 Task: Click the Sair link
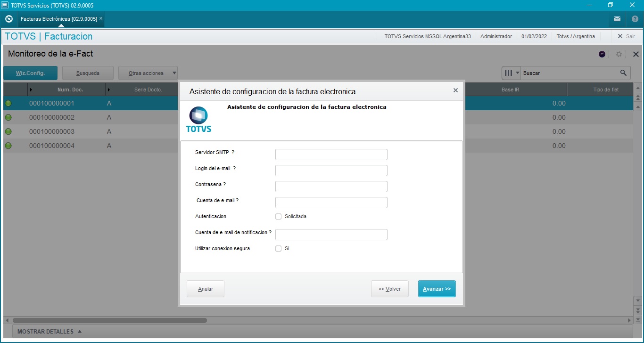pyautogui.click(x=630, y=36)
